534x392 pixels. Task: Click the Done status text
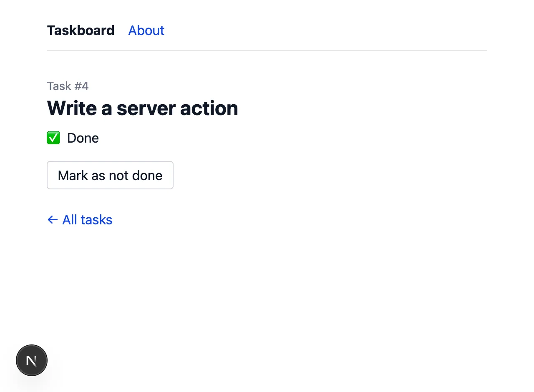click(83, 138)
